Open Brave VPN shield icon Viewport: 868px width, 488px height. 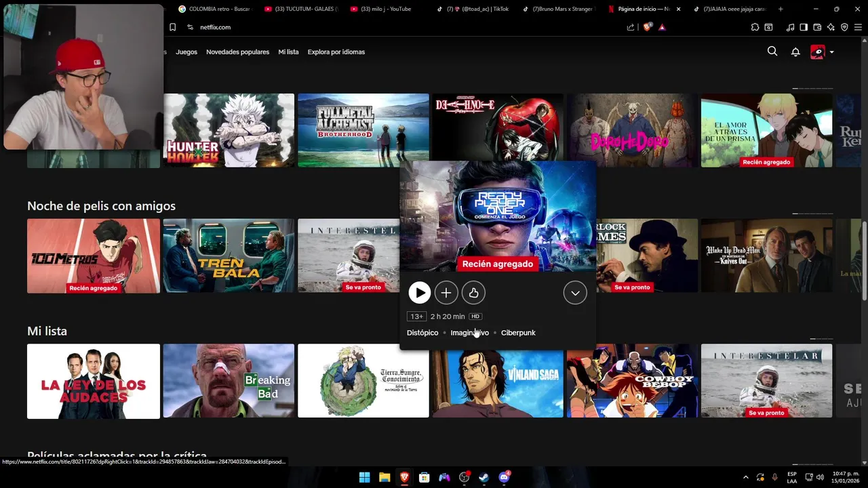tap(844, 27)
